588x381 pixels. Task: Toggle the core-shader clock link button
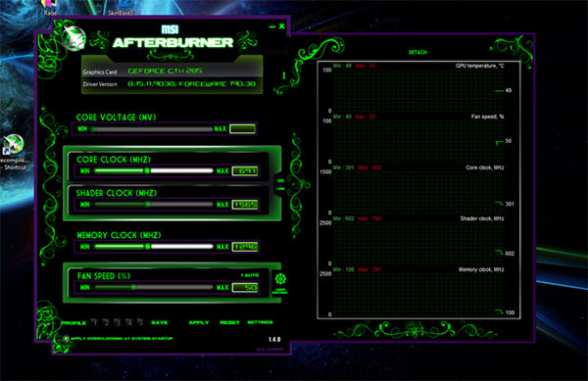pyautogui.click(x=280, y=185)
